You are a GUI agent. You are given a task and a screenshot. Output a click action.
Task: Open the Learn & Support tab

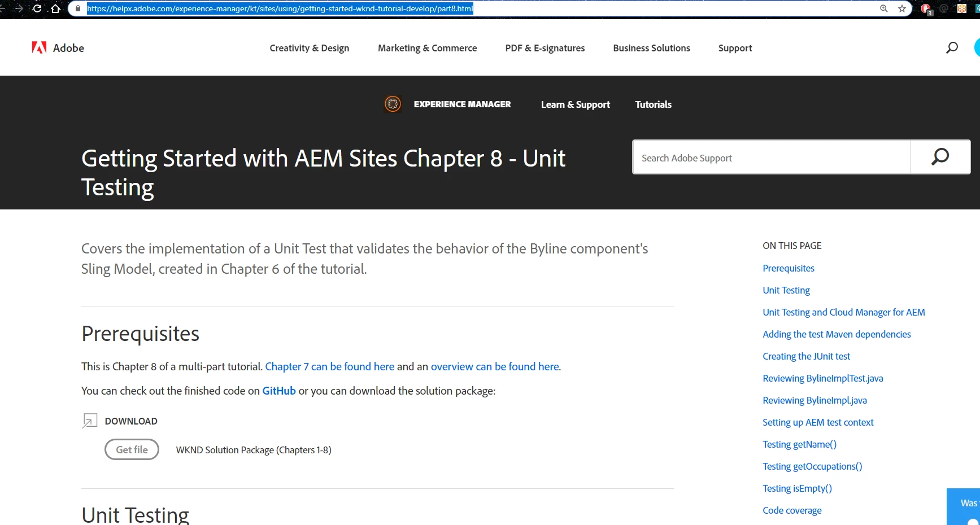[575, 104]
